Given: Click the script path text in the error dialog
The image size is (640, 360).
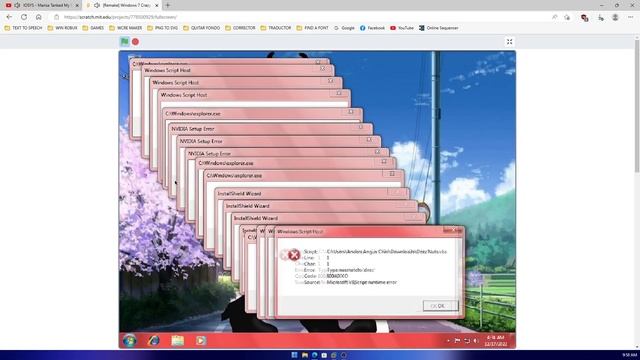Looking at the screenshot, I should coord(387,251).
